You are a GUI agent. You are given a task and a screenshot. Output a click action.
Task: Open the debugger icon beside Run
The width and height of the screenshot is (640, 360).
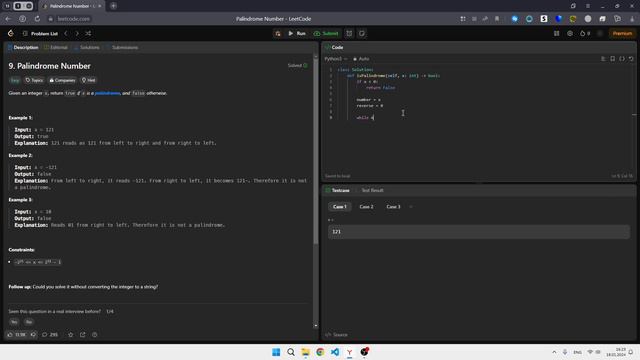278,33
